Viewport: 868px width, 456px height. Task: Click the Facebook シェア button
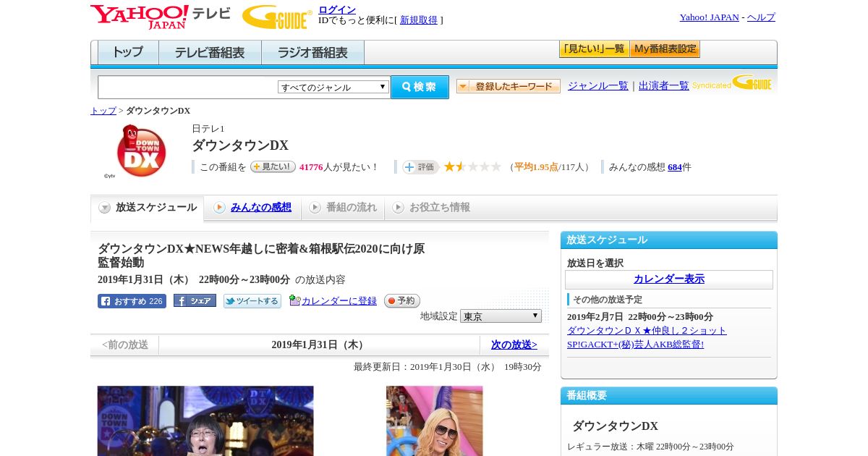tap(195, 300)
